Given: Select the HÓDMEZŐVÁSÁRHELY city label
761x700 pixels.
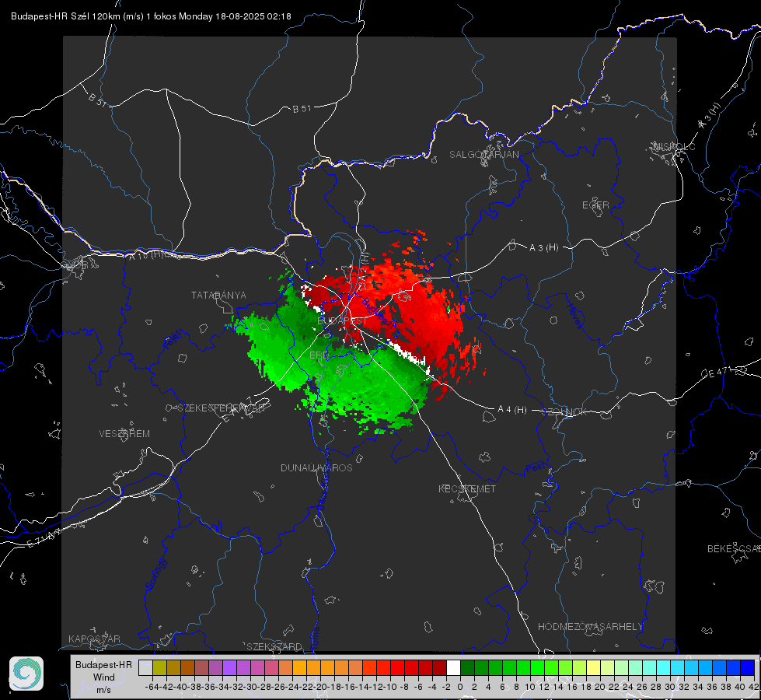Looking at the screenshot, I should click(x=590, y=627).
